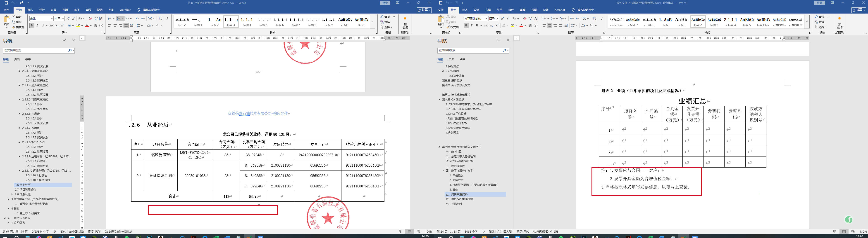Click Cut (剪切) in left Word window
The width and height of the screenshot is (868, 238).
(x=17, y=17)
